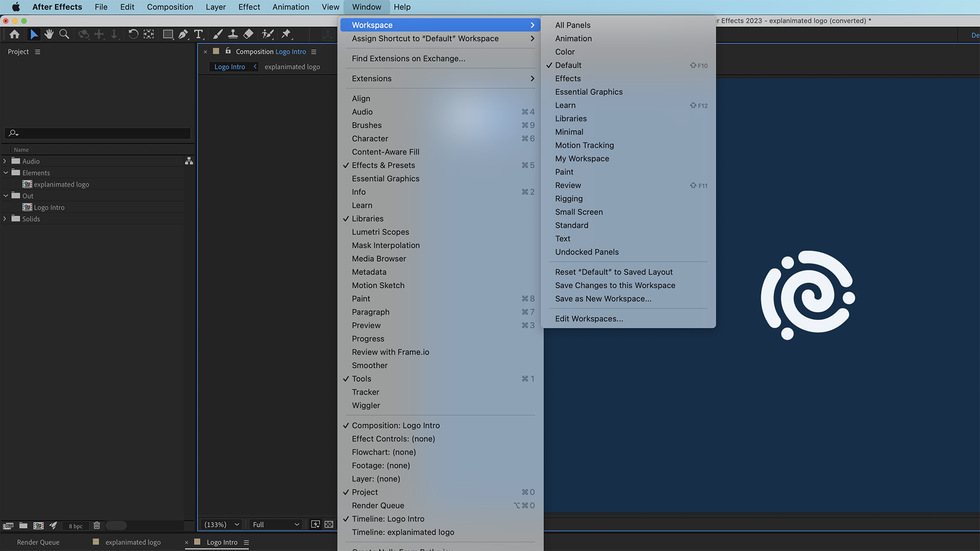This screenshot has width=980, height=551.
Task: Activate the Puppet Pin tool
Action: [x=287, y=34]
